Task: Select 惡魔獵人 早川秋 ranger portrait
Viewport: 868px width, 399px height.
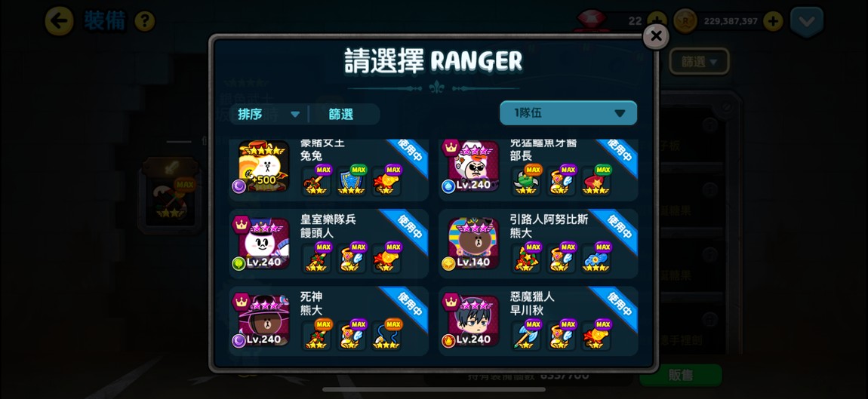Action: click(474, 321)
